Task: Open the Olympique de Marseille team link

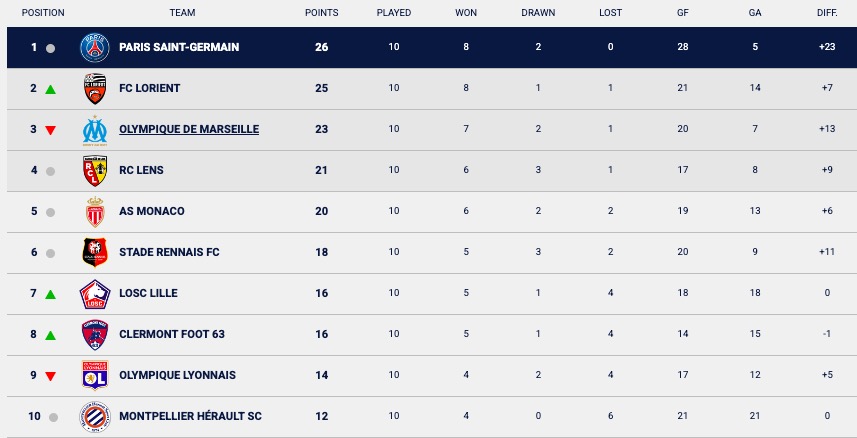Action: tap(189, 129)
